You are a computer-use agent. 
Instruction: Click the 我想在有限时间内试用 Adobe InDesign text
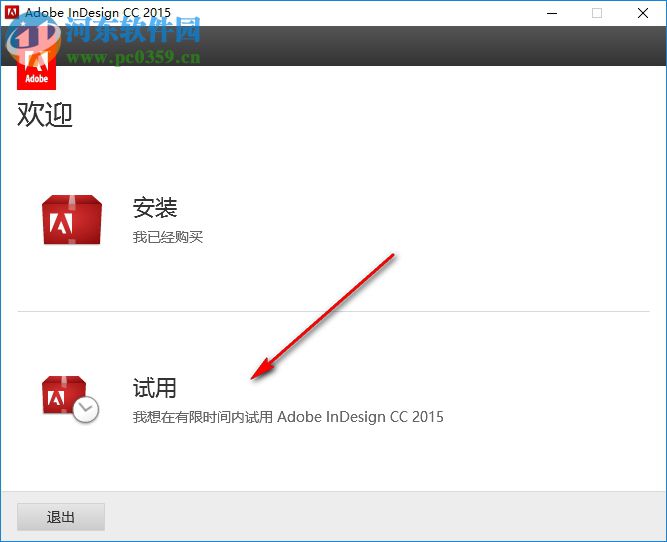(x=288, y=416)
